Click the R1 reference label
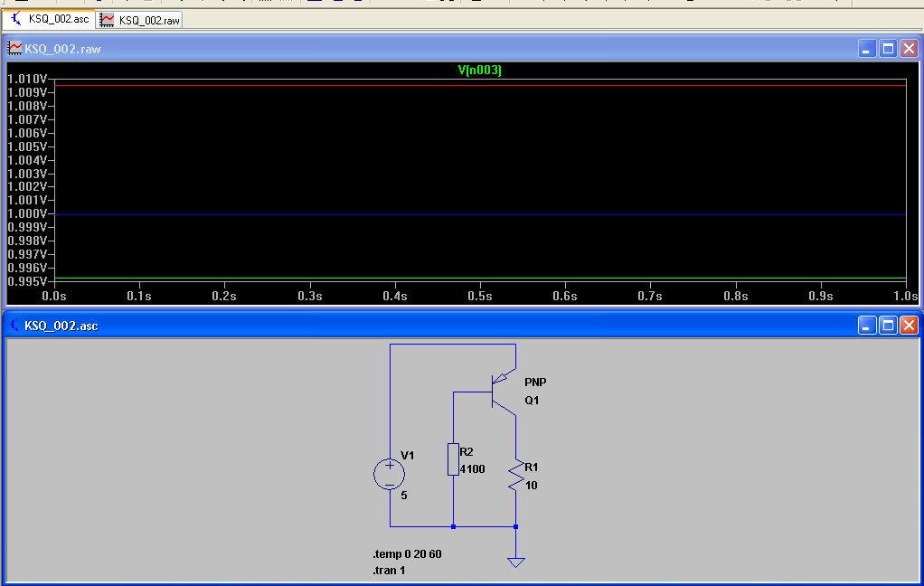Viewport: 924px width, 586px height. [x=531, y=468]
